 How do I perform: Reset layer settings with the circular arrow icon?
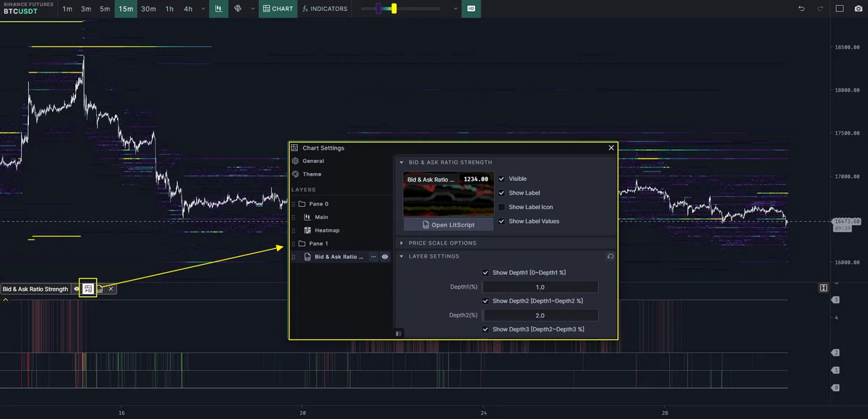tap(609, 256)
